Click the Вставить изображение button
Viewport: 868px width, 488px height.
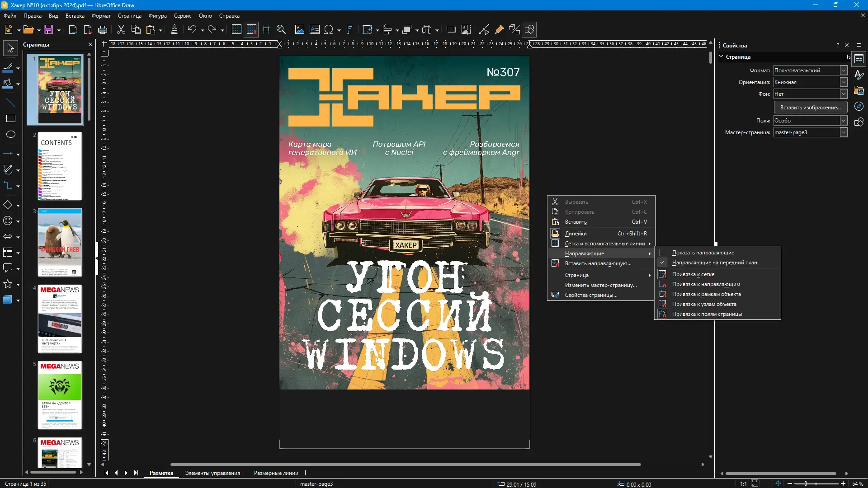(x=810, y=108)
